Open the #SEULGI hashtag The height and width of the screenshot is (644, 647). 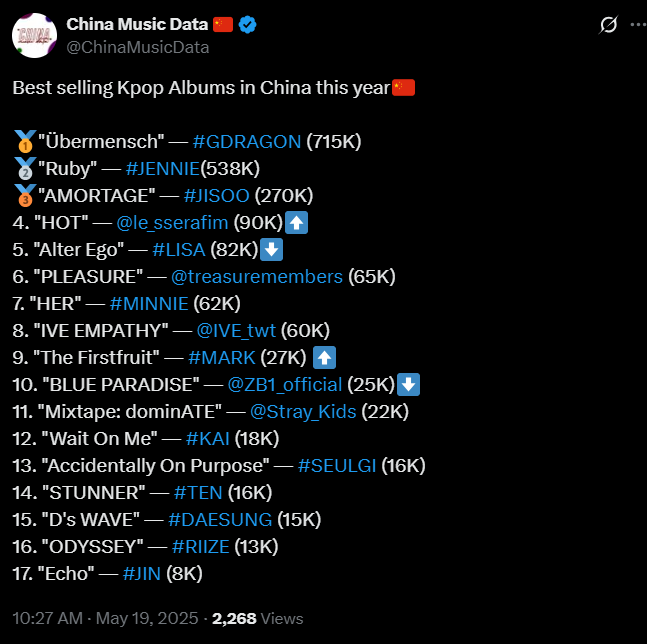[337, 466]
